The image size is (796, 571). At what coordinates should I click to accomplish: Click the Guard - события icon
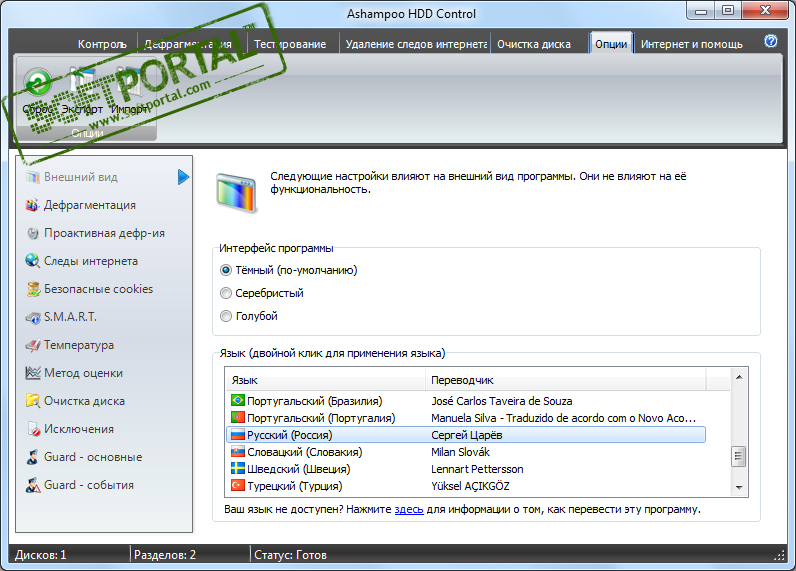coord(32,485)
